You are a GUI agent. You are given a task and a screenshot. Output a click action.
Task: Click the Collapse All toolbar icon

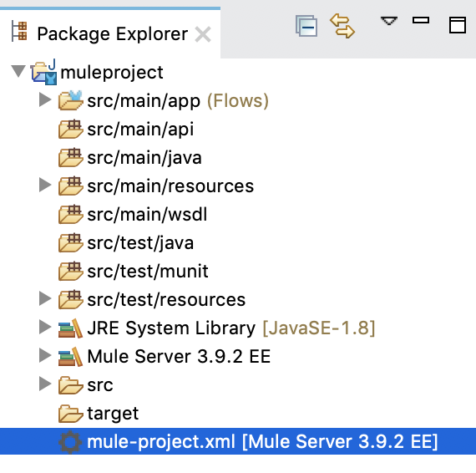click(306, 26)
